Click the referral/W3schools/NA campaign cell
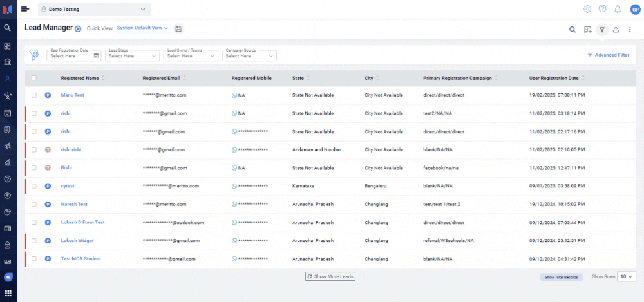644x302 pixels. point(448,240)
